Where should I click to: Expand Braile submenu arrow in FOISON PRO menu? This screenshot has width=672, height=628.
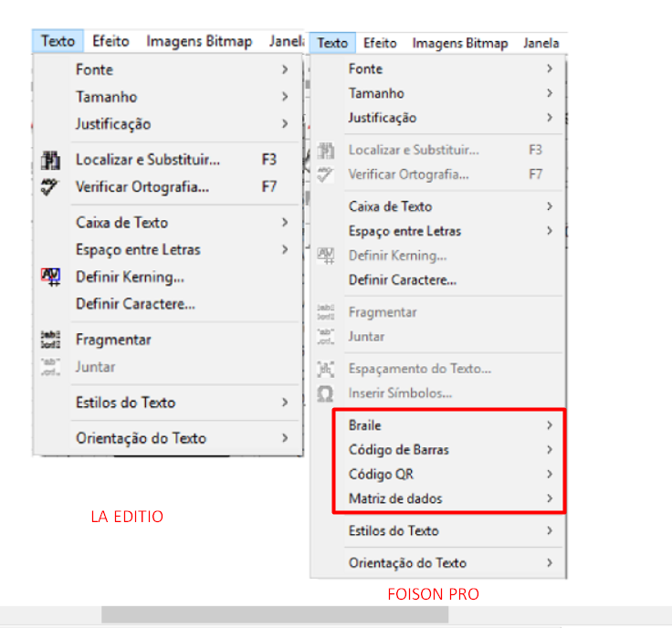[x=550, y=425]
